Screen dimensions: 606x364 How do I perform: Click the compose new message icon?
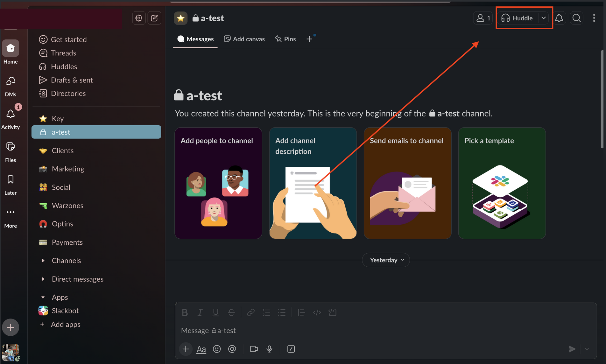click(154, 18)
